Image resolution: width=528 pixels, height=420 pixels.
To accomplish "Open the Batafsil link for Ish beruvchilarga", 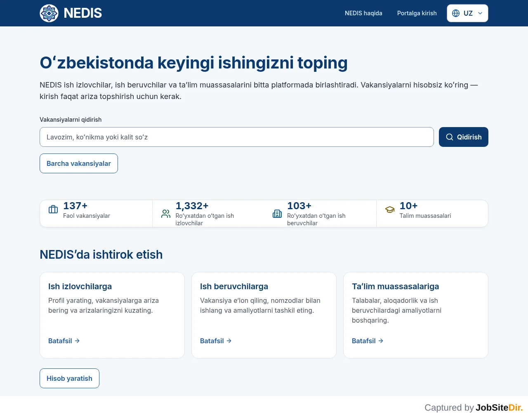I will [216, 341].
